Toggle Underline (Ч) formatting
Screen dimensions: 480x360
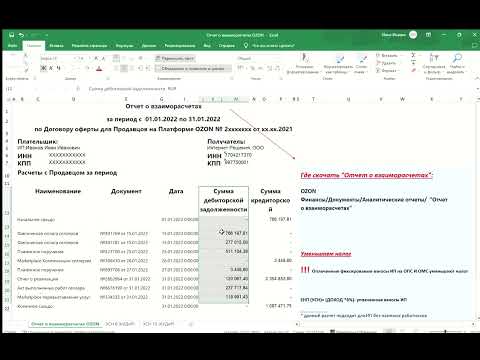pos(58,68)
